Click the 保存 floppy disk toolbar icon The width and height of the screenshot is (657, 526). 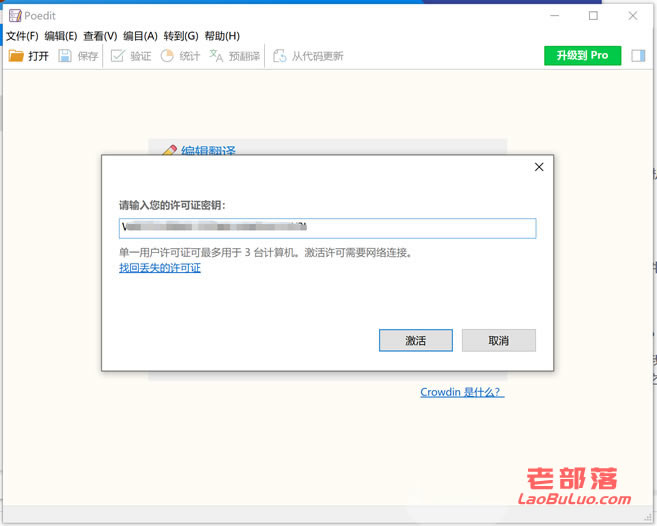click(65, 56)
